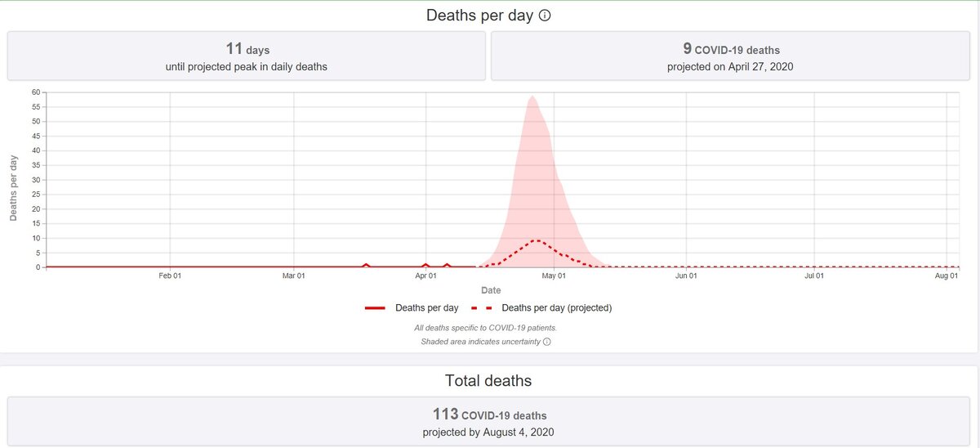Click the '10' y-axis tick label
Screen dimensions: 980x448
click(x=36, y=238)
